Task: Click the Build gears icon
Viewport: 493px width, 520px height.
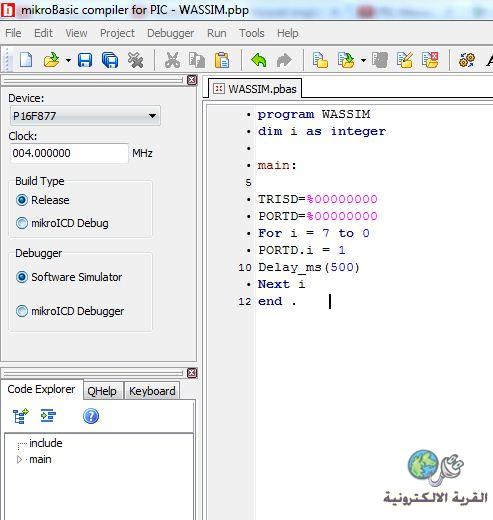Action: tap(467, 60)
